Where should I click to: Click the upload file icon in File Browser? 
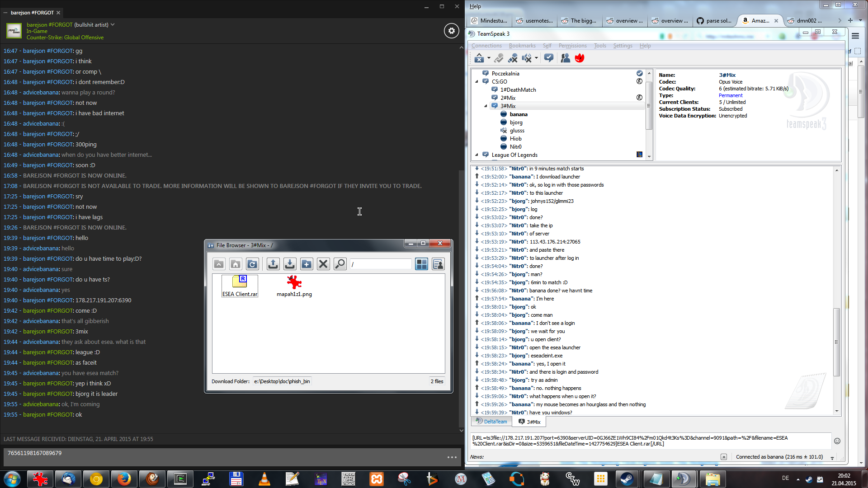pyautogui.click(x=273, y=264)
